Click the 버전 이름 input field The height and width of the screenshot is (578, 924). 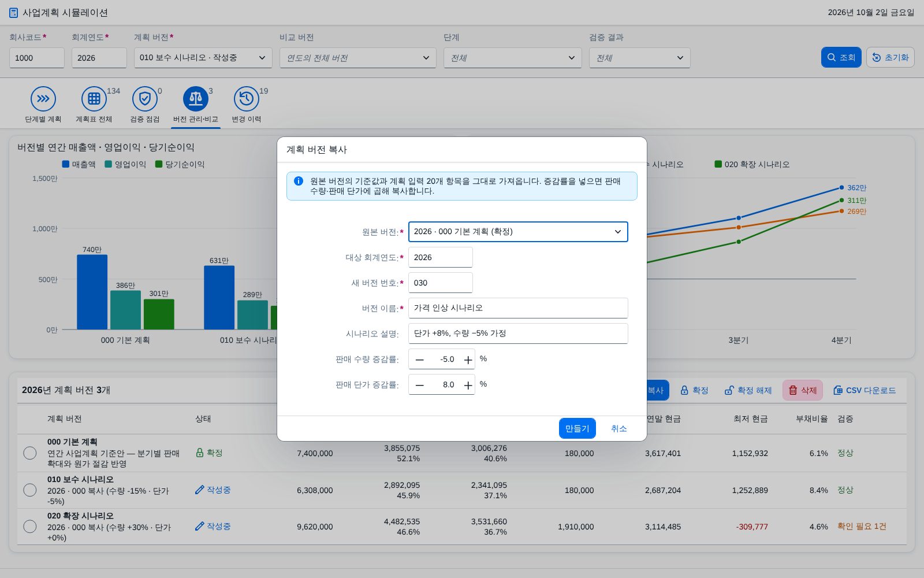[x=518, y=308]
